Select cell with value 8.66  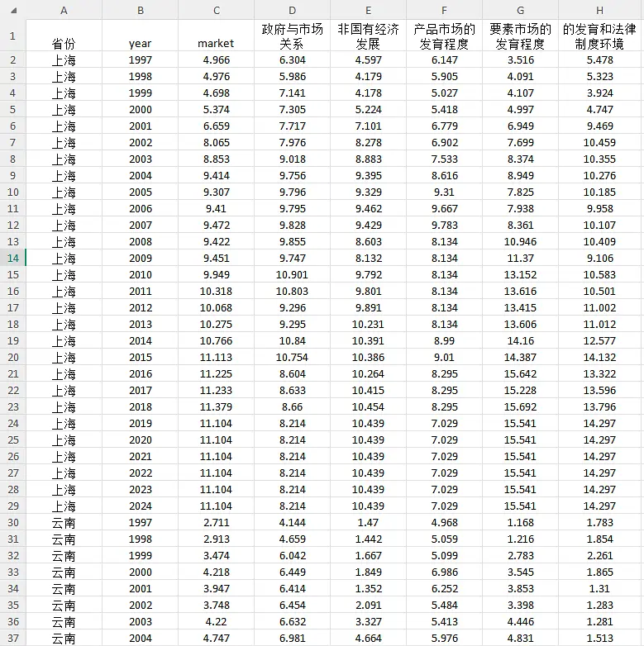tap(293, 406)
